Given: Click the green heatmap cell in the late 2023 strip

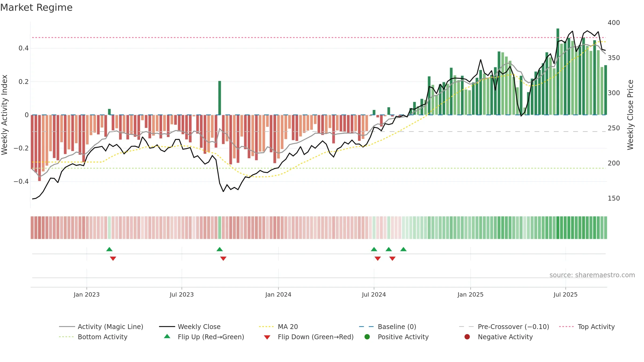Looking at the screenshot, I should (219, 228).
